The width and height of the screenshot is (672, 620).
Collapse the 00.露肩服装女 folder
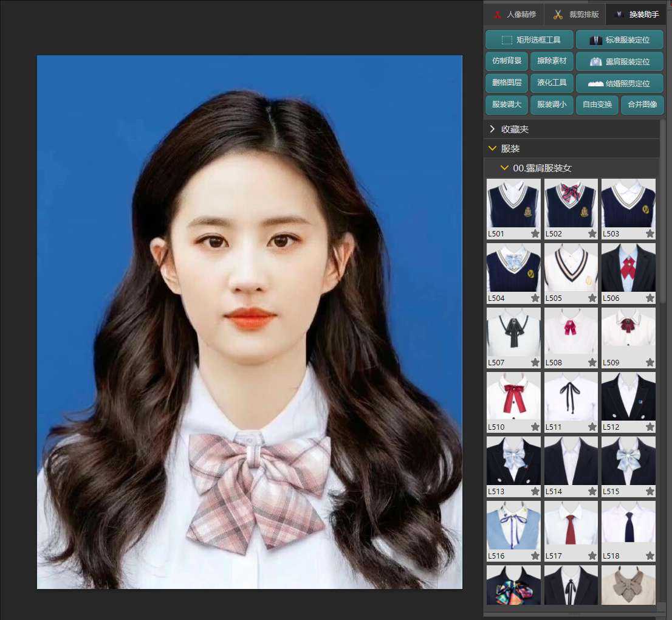pyautogui.click(x=572, y=168)
